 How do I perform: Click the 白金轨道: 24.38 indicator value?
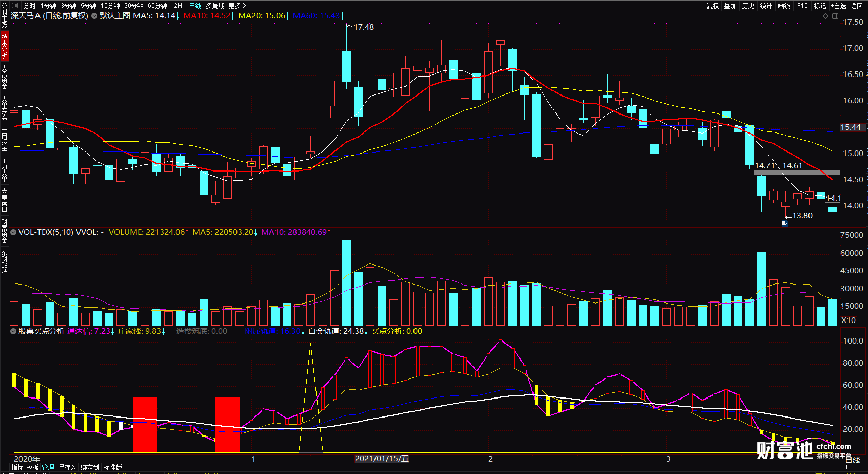click(338, 331)
